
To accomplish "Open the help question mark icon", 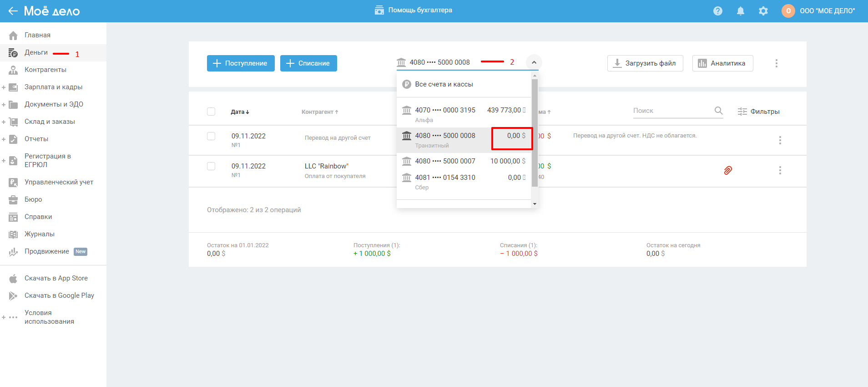I will click(718, 11).
